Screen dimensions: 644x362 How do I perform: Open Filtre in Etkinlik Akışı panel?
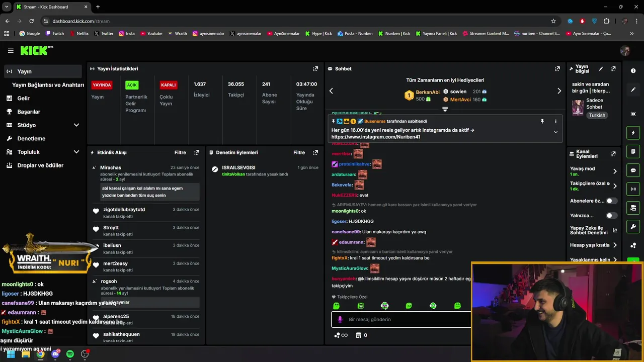click(x=180, y=152)
